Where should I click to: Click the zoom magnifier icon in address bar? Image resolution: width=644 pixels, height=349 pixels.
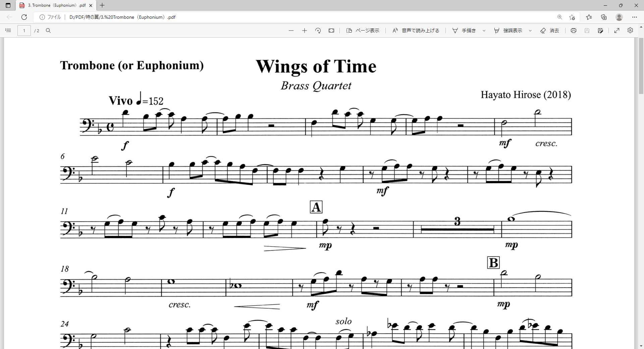560,17
